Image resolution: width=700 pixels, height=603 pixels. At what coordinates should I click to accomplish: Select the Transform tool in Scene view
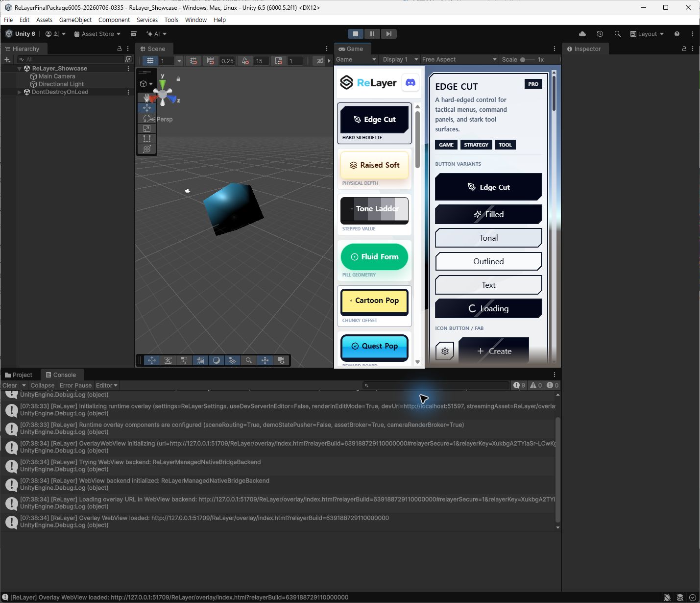(x=146, y=149)
